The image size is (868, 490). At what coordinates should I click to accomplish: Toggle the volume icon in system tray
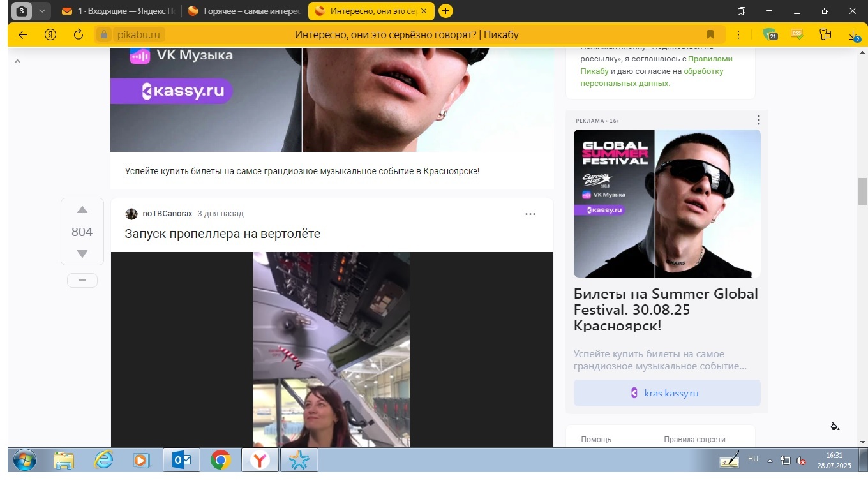click(x=801, y=461)
